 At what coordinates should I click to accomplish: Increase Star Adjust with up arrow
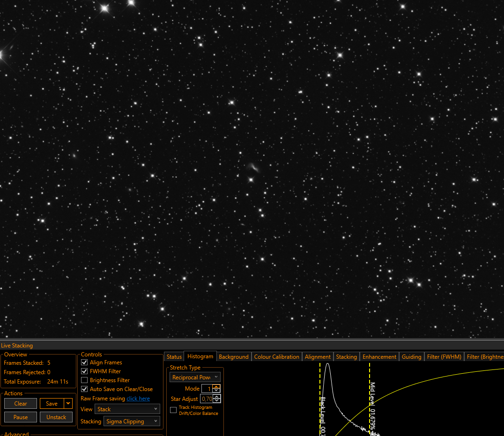pos(217,397)
